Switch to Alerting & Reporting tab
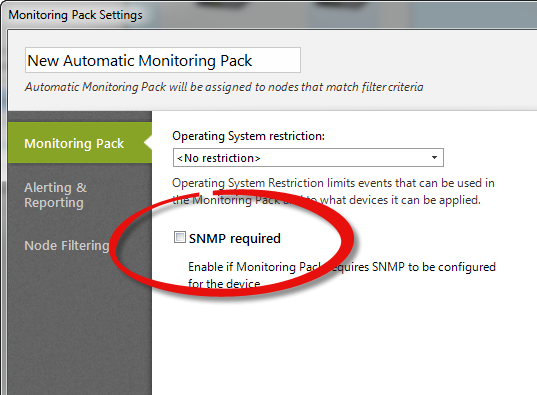537x395 pixels. pyautogui.click(x=55, y=195)
